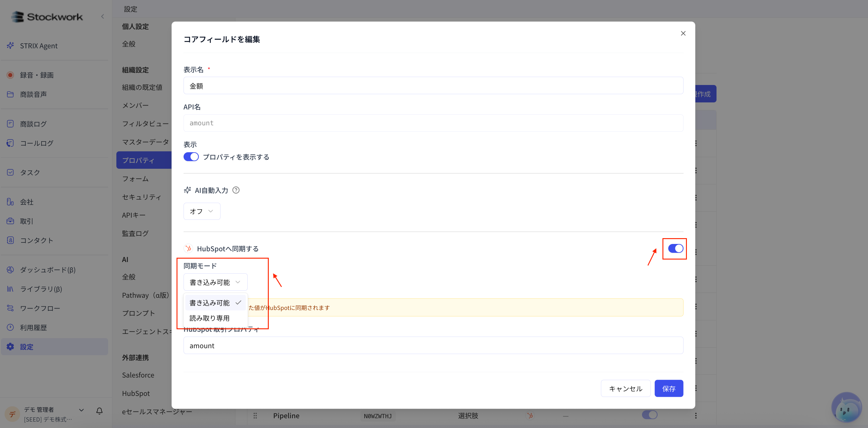Open Pipeline row more options menu
This screenshot has width=868, height=428.
[696, 415]
